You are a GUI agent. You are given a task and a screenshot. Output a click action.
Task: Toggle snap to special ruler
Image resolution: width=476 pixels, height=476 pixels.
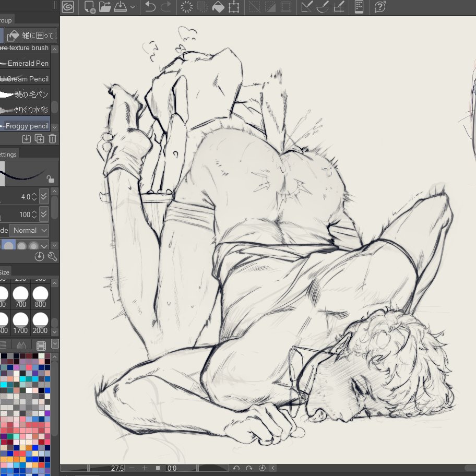coord(323,7)
